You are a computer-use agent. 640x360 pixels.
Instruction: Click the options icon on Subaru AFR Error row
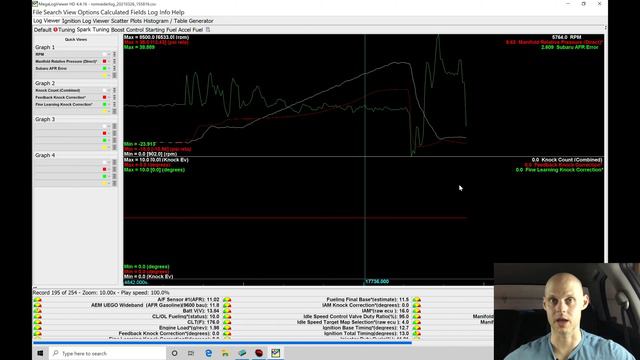tap(115, 68)
